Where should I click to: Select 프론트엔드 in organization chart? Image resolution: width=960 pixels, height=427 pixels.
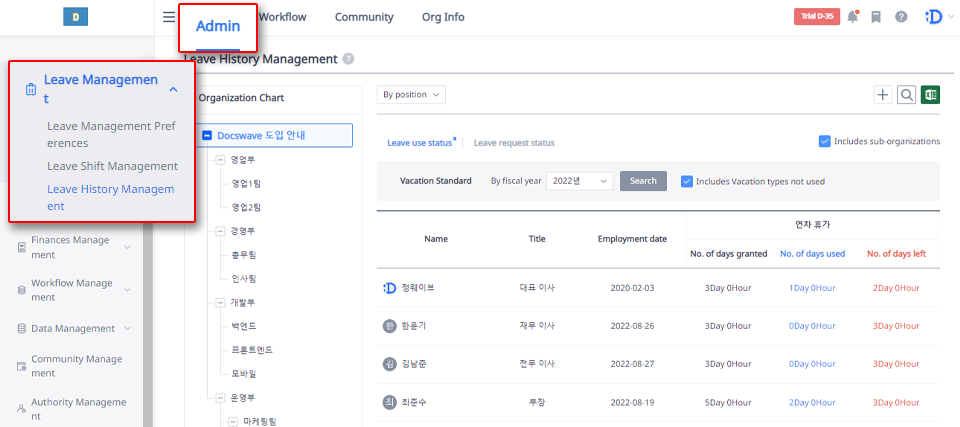coord(252,350)
